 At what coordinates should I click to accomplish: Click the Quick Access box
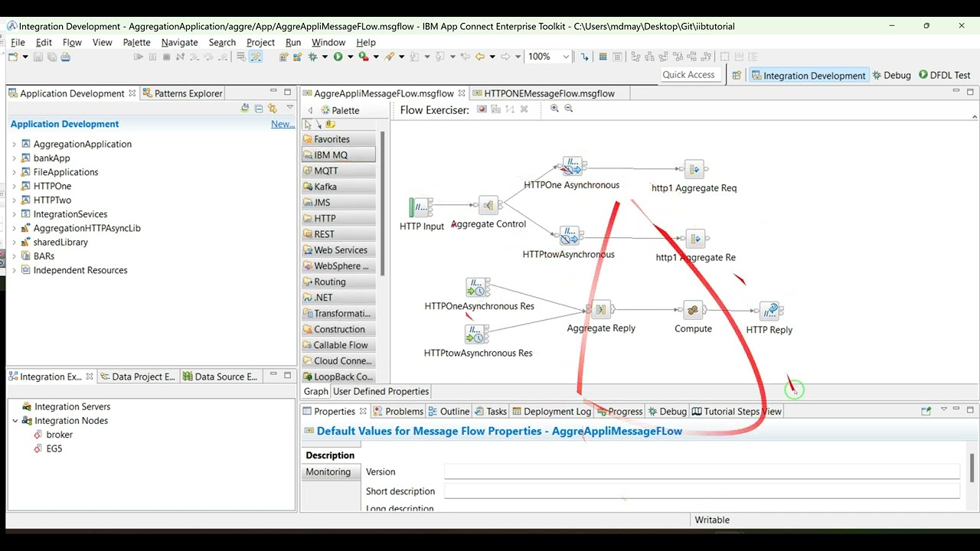pyautogui.click(x=689, y=75)
